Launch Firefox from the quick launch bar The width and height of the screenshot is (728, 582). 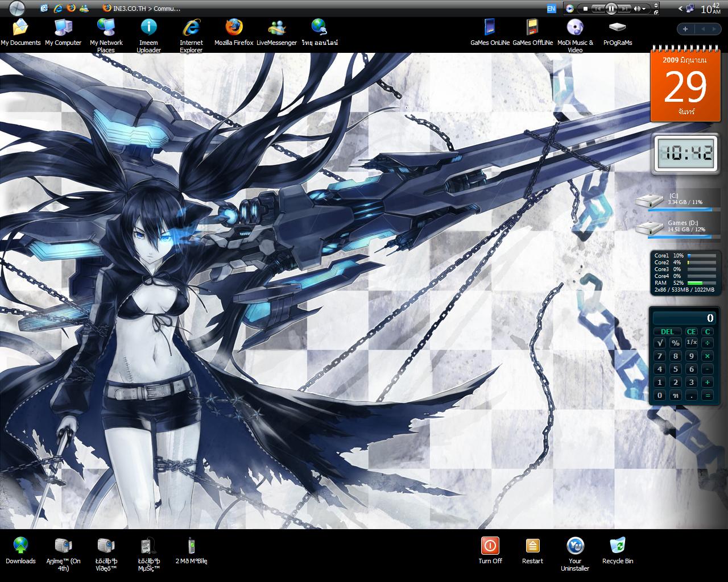click(x=71, y=8)
